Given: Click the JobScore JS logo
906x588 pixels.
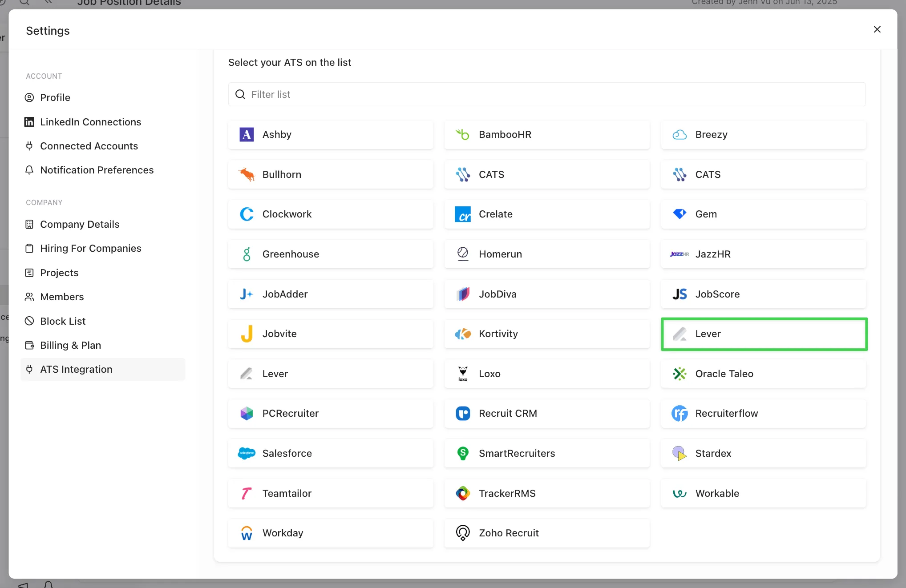Looking at the screenshot, I should tap(679, 294).
